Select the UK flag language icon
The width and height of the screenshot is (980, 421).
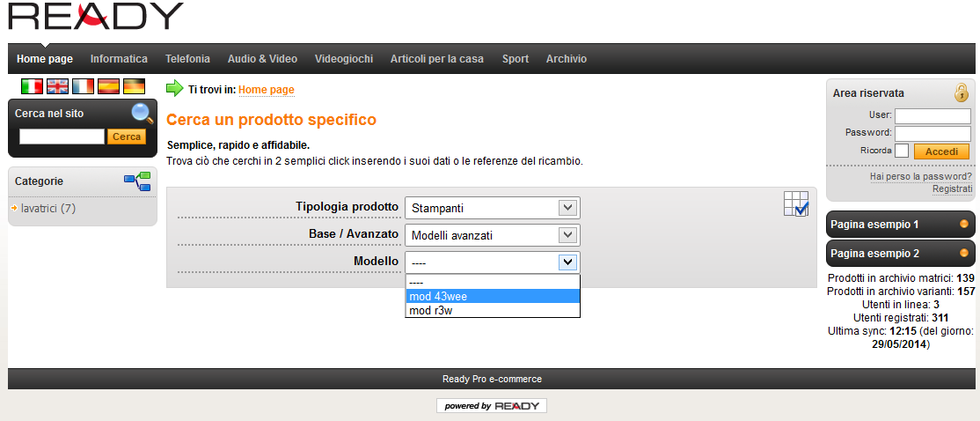57,86
